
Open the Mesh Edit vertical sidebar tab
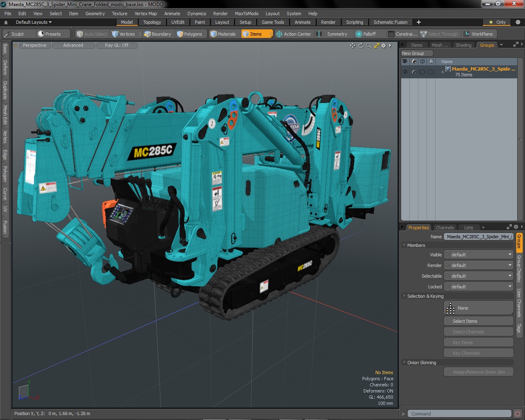pos(5,115)
